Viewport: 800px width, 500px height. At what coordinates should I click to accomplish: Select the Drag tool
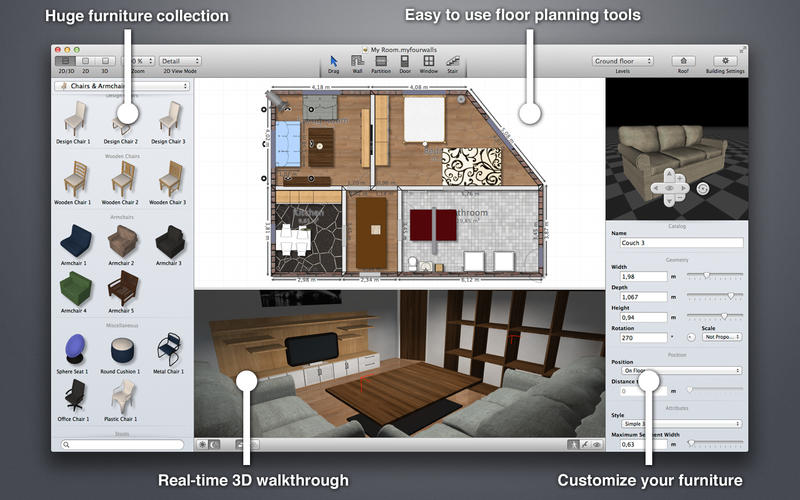pos(334,62)
